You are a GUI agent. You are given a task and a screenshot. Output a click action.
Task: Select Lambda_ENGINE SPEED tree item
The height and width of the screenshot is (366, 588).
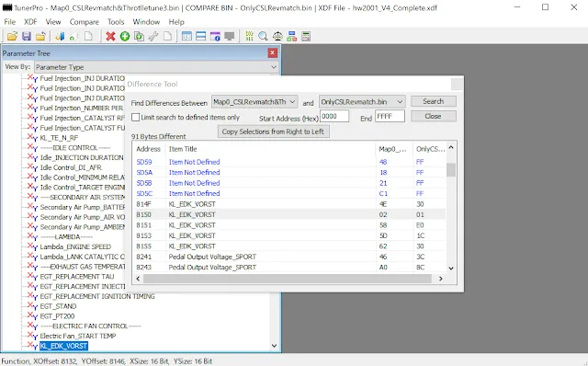(75, 246)
